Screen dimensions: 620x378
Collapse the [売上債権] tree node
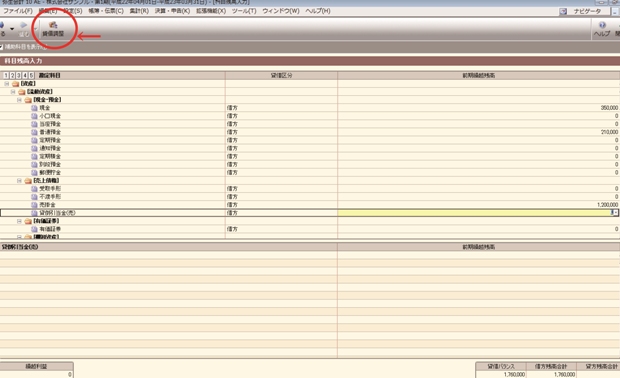(19, 181)
